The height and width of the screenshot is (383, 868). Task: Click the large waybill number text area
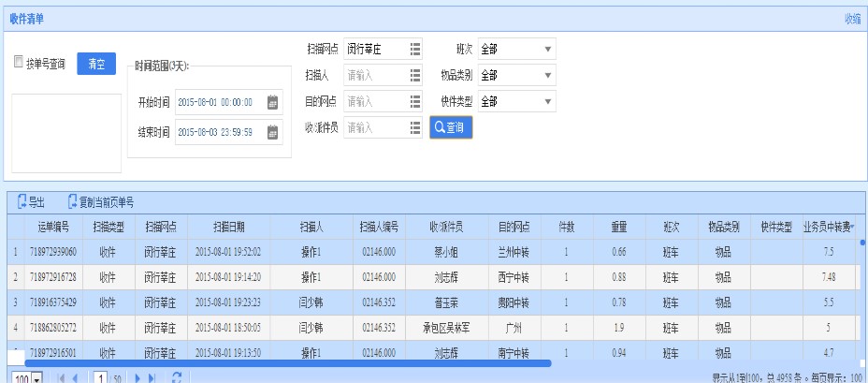66,133
